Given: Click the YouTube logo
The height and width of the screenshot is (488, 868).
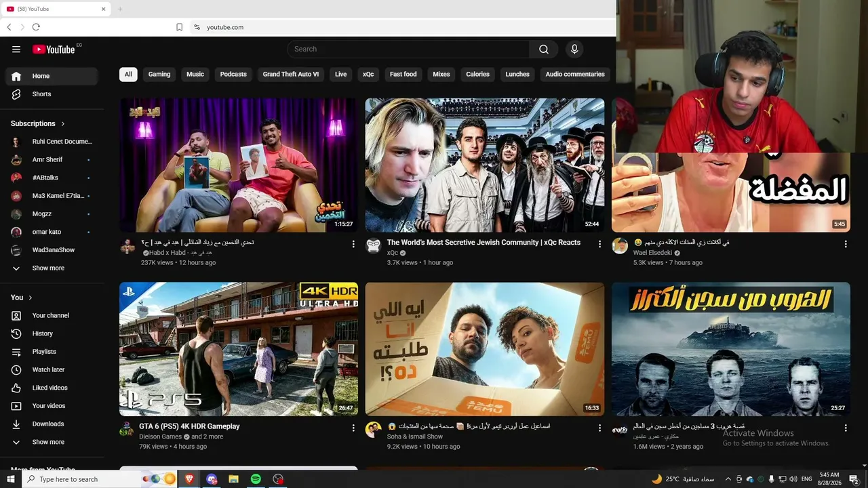Looking at the screenshot, I should 54,49.
